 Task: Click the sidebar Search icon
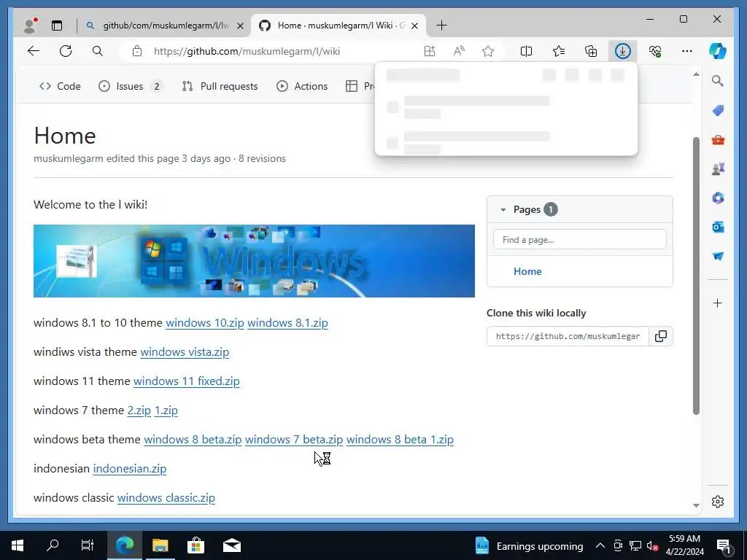point(718,81)
